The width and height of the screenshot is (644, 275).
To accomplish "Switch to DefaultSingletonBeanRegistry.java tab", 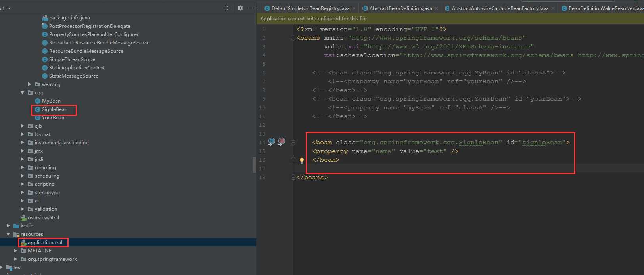I will pos(310,8).
